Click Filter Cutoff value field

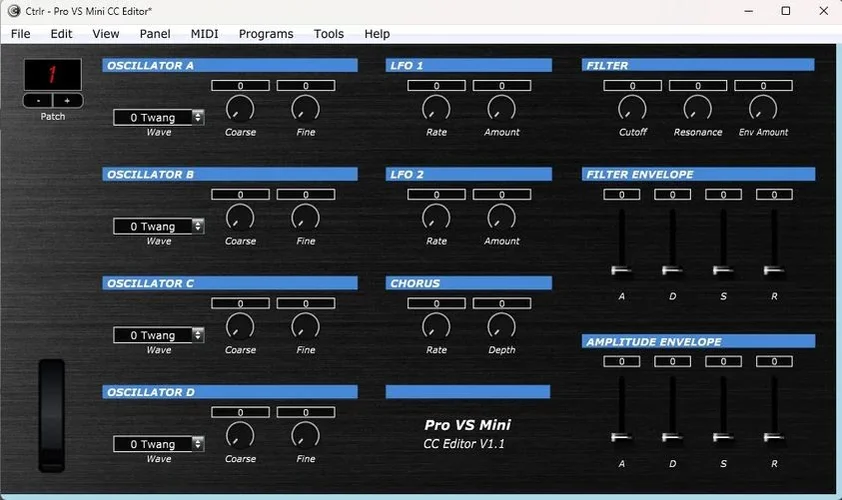coord(633,85)
